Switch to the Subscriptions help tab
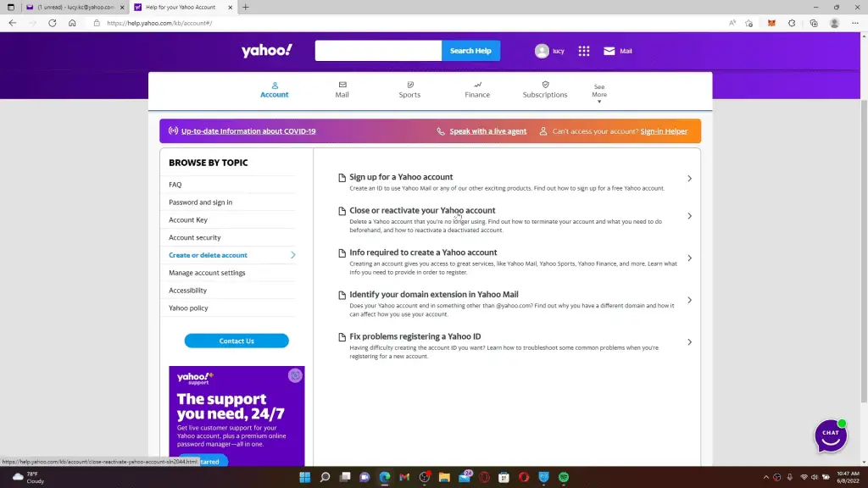Viewport: 868px width, 488px height. point(545,90)
